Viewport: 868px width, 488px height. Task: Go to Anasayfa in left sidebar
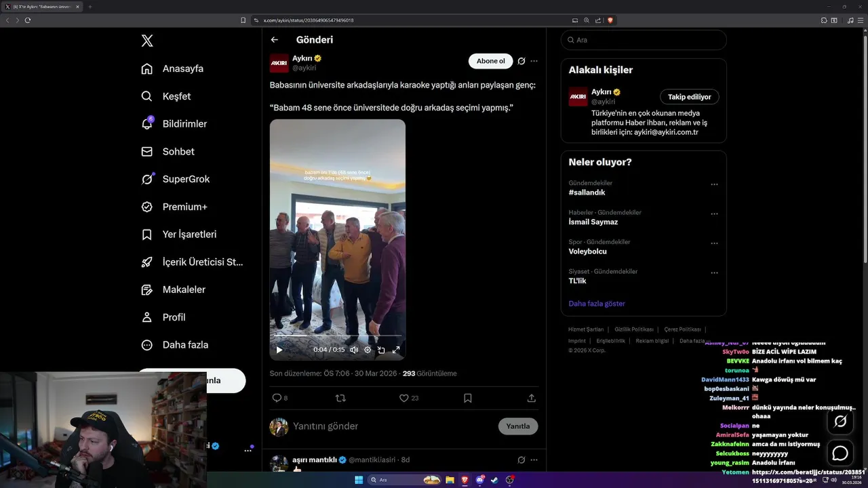[x=172, y=68]
